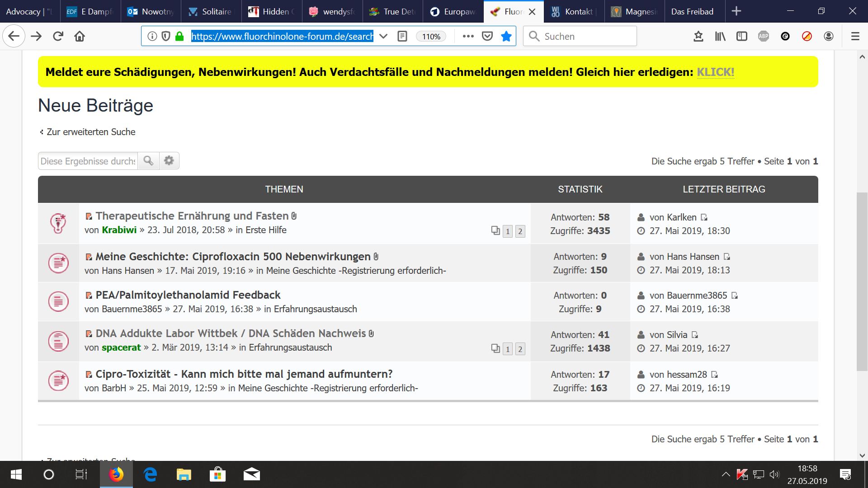
Task: Save page to Pocket icon
Action: click(487, 36)
